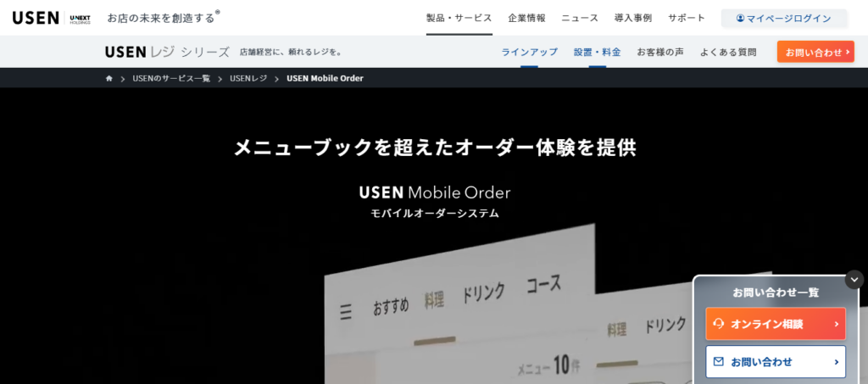
Task: Click the U-NEXT Holdings logo
Action: pos(80,18)
